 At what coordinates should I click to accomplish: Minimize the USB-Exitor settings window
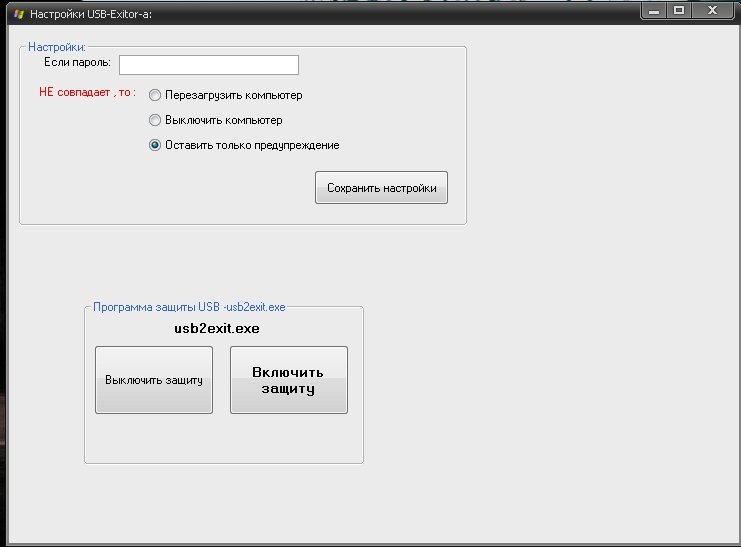tap(654, 10)
